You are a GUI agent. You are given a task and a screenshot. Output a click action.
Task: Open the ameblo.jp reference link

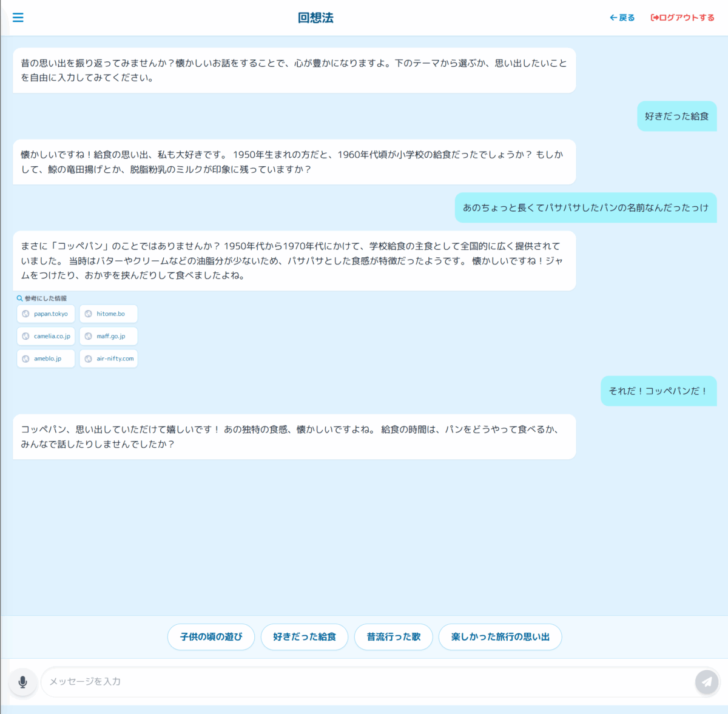click(x=46, y=359)
